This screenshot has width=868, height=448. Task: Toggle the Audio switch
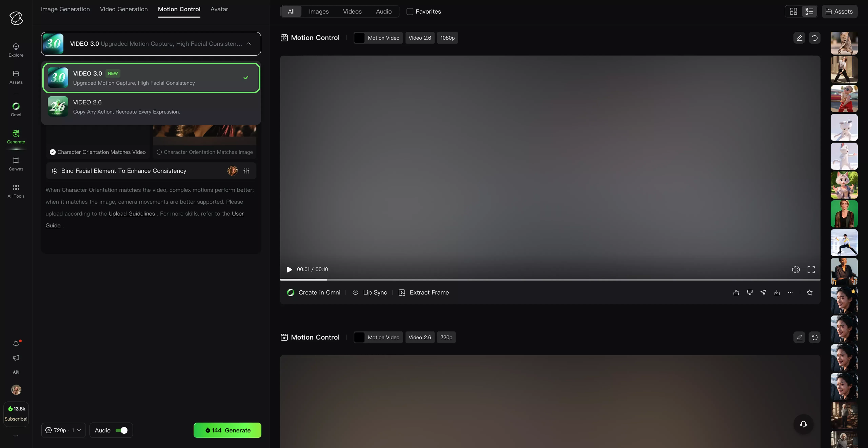pyautogui.click(x=121, y=430)
